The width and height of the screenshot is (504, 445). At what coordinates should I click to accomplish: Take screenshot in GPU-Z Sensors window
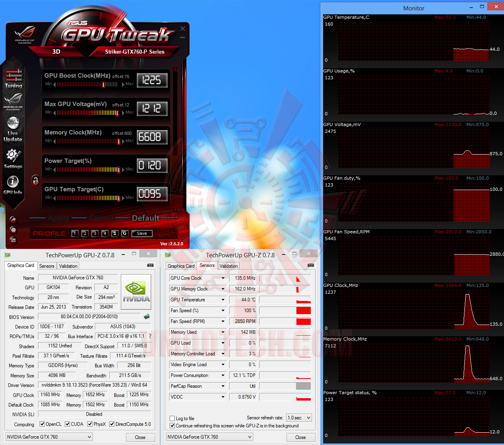[x=311, y=265]
